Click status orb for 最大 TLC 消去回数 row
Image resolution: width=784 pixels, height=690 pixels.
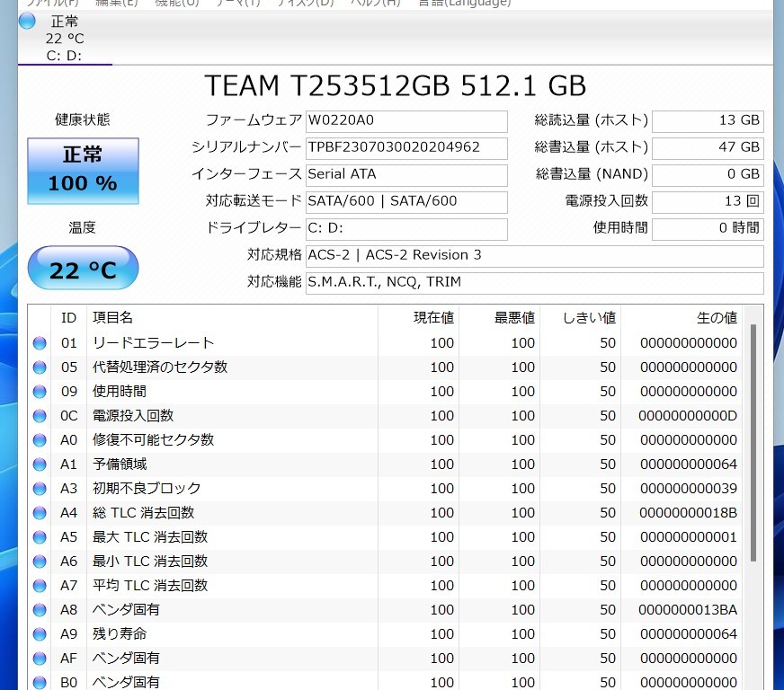(x=40, y=537)
